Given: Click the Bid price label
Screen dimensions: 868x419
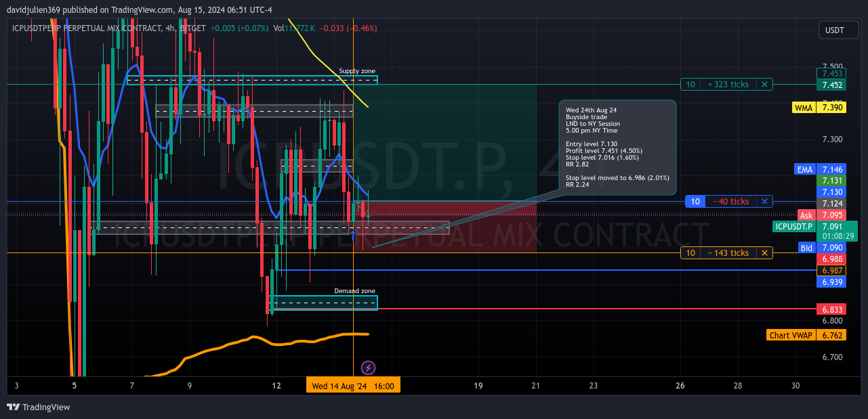Looking at the screenshot, I should 806,248.
